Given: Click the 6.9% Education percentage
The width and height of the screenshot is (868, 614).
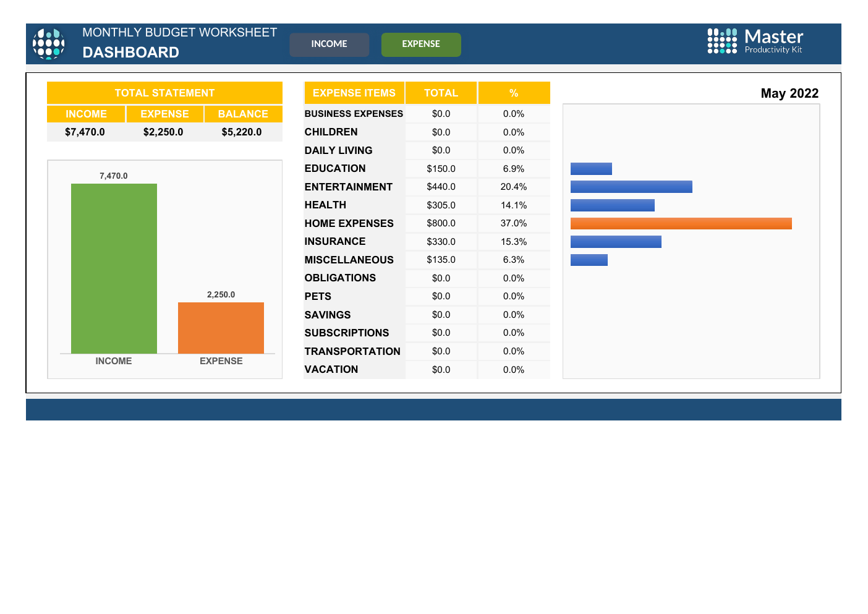Looking at the screenshot, I should pyautogui.click(x=514, y=169).
